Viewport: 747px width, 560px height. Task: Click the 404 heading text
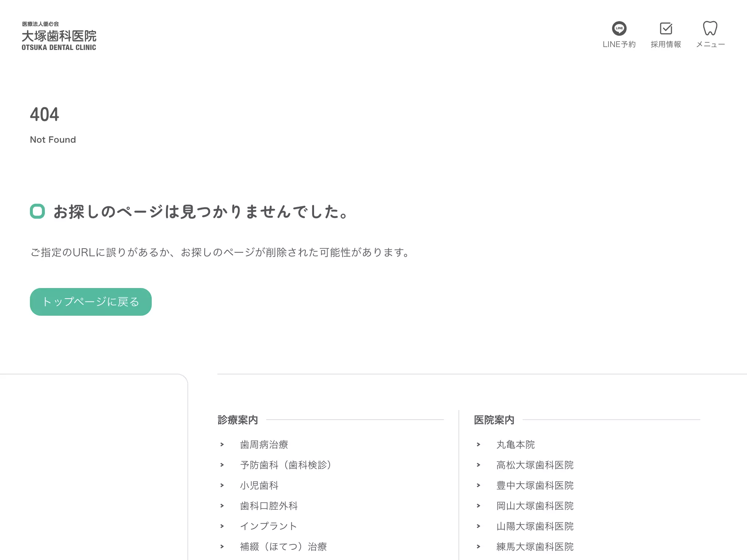(44, 114)
